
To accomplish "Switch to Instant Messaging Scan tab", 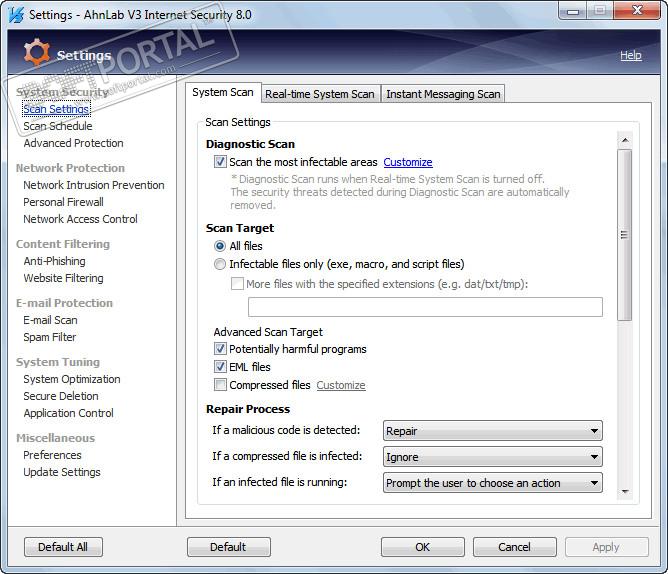I will point(443,94).
